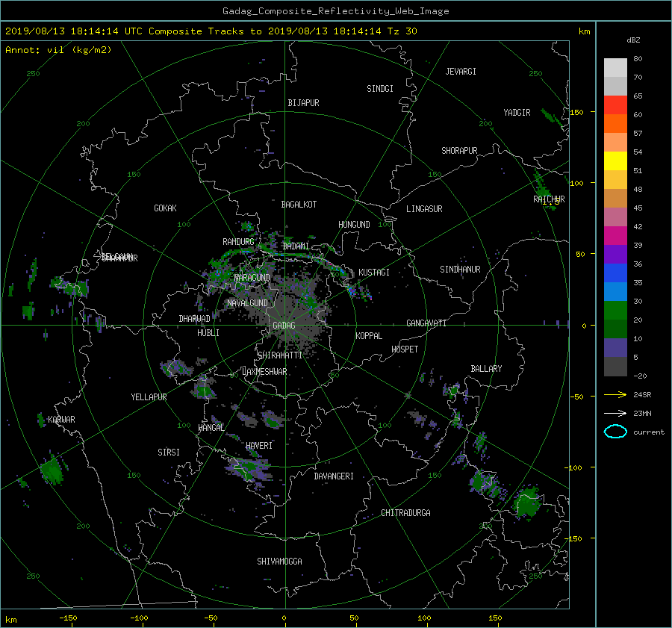672x628 pixels.
Task: Click the KOPPAL city label
Action: point(369,336)
